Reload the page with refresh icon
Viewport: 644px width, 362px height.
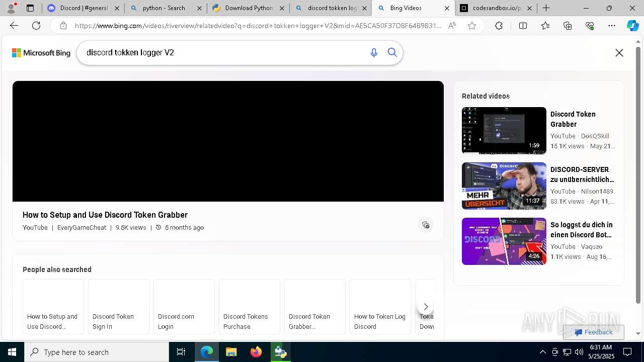click(36, 26)
